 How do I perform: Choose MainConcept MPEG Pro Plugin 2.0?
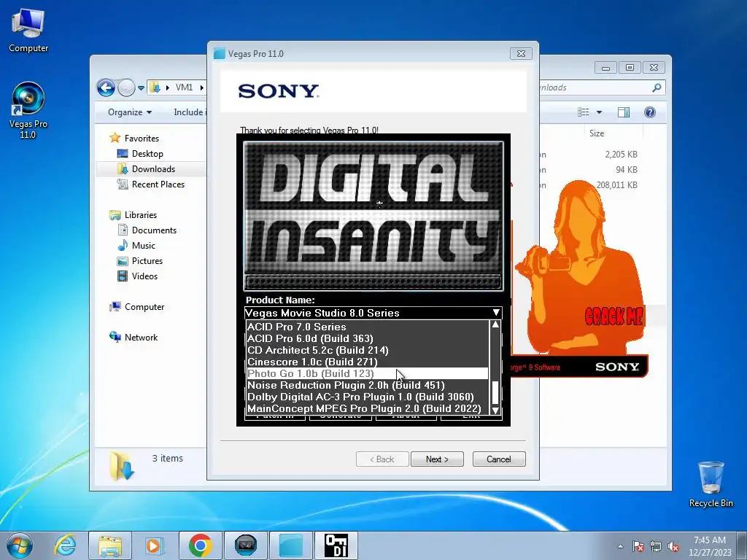point(368,408)
